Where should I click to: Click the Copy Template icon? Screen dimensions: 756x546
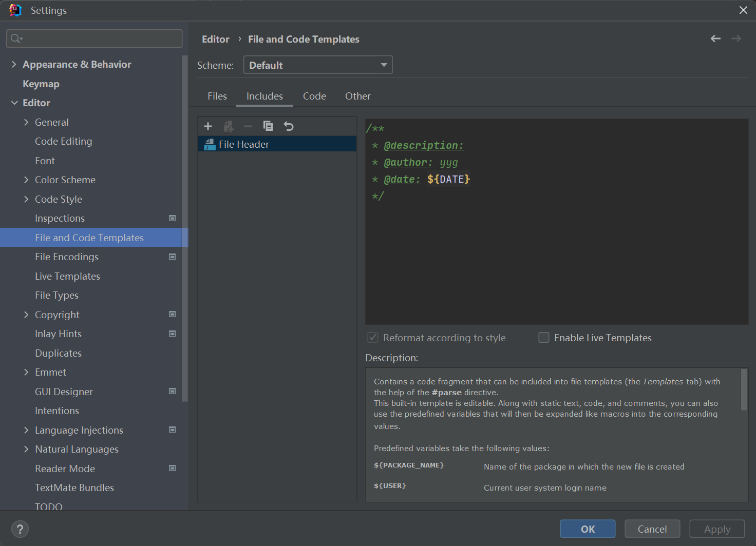pyautogui.click(x=268, y=126)
